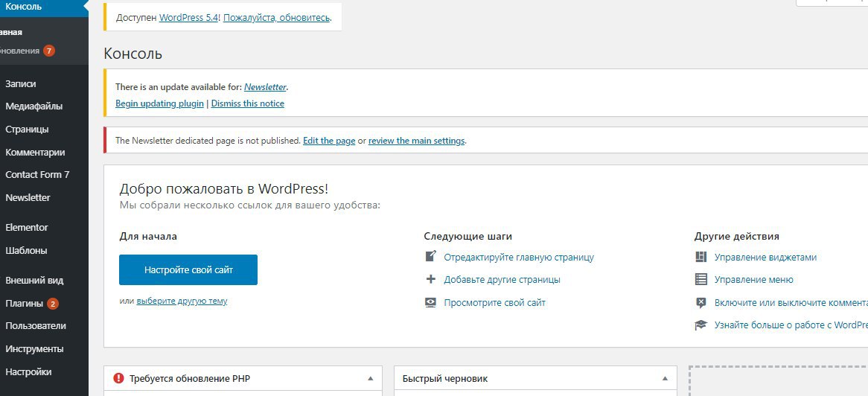Click выберите другую тему link

[182, 301]
